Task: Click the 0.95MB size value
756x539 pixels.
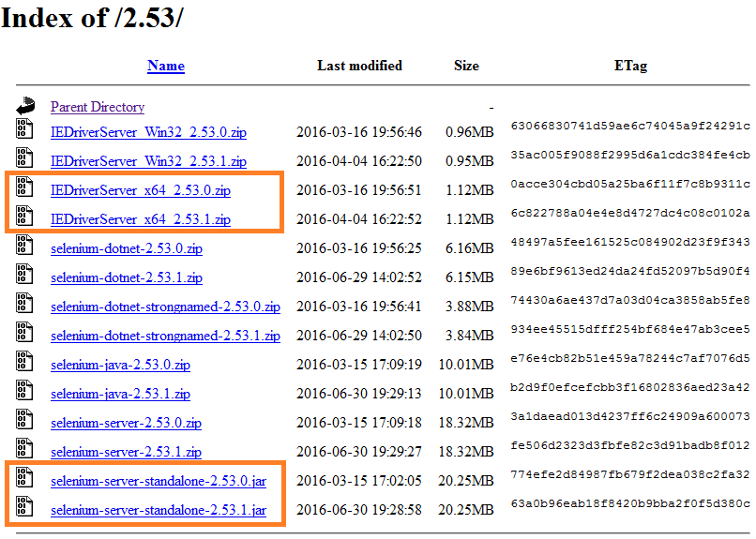Action: 470,161
